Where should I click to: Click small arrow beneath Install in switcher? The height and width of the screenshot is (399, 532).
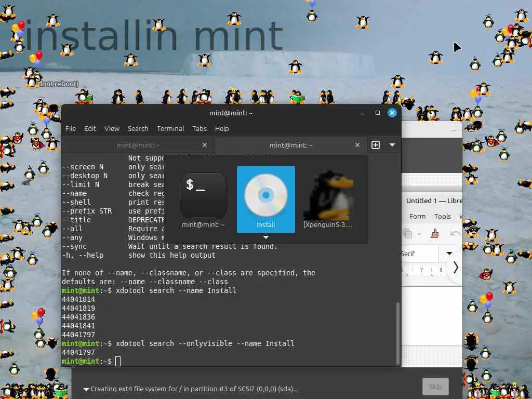tap(266, 237)
